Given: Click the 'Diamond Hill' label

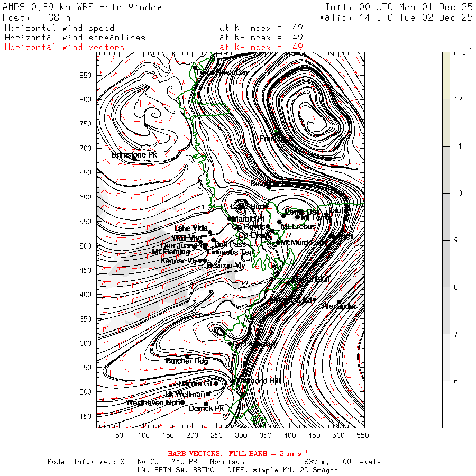Looking at the screenshot, I should [x=259, y=381].
